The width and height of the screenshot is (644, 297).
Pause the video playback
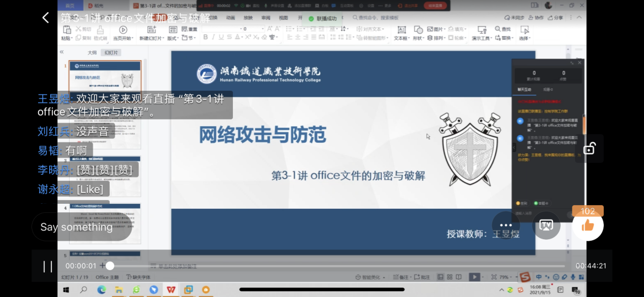tap(48, 266)
